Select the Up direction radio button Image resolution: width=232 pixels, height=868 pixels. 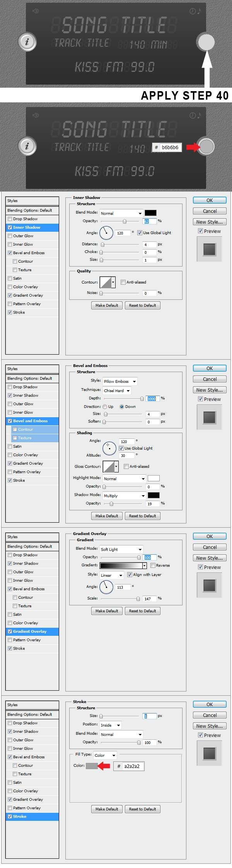pyautogui.click(x=105, y=407)
